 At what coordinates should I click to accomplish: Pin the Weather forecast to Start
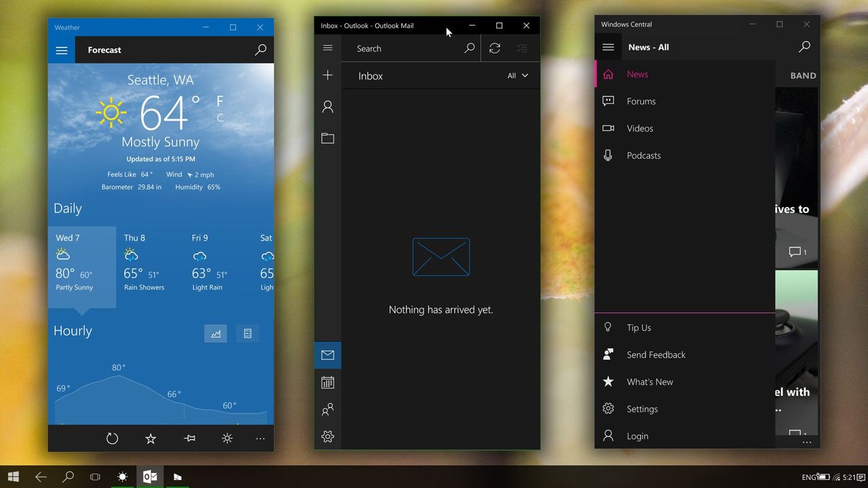(189, 439)
